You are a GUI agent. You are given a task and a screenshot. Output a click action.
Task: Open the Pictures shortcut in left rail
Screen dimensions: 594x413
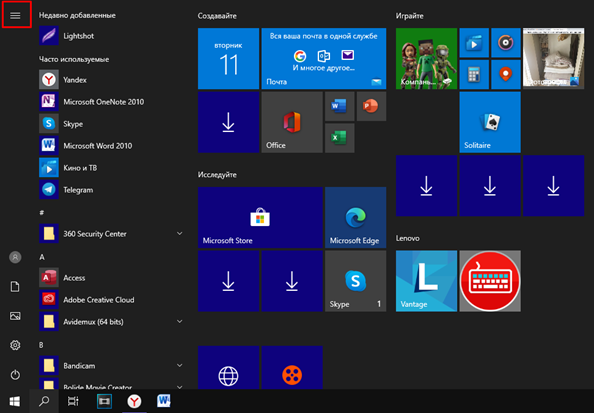click(15, 316)
